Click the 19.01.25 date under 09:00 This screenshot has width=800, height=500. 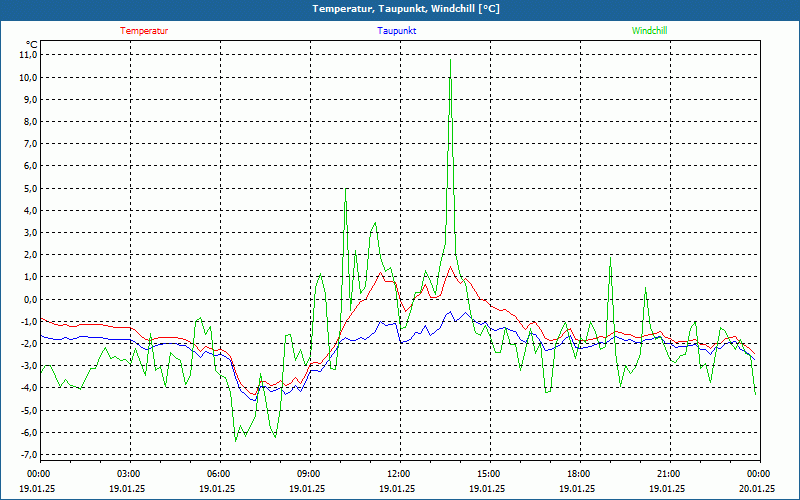point(307,488)
